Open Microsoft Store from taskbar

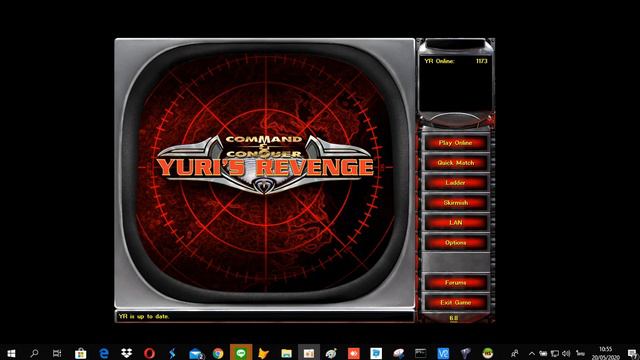pyautogui.click(x=80, y=353)
